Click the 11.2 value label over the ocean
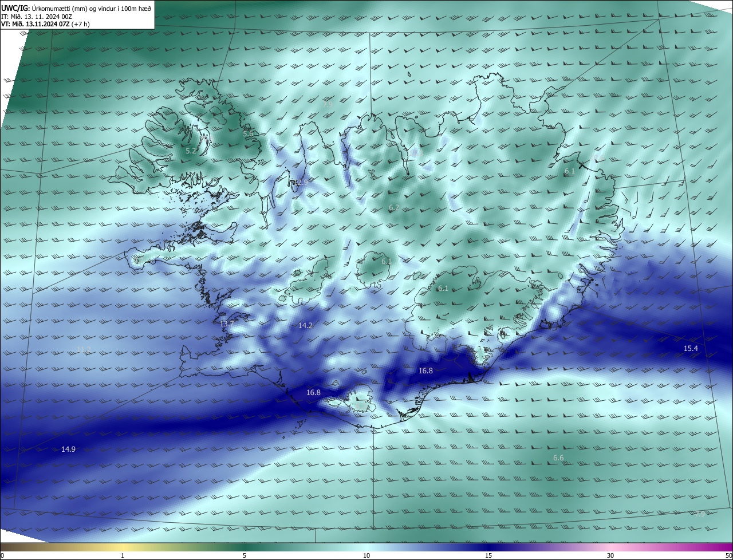This screenshot has height=560, width=733. click(84, 349)
